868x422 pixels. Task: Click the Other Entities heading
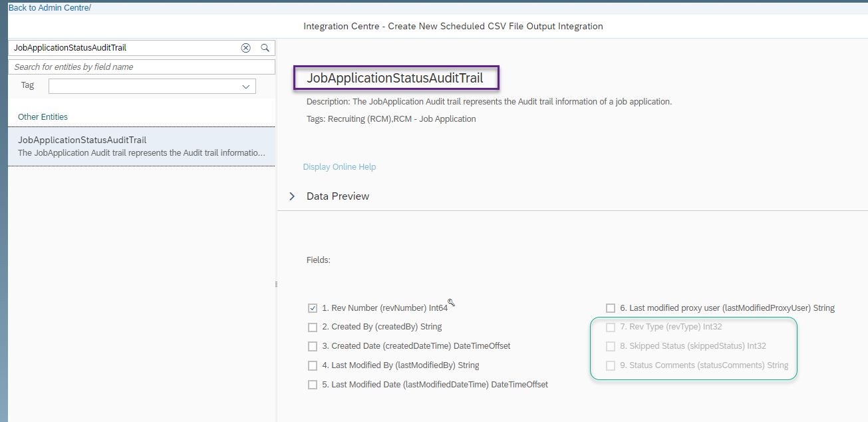tap(43, 117)
